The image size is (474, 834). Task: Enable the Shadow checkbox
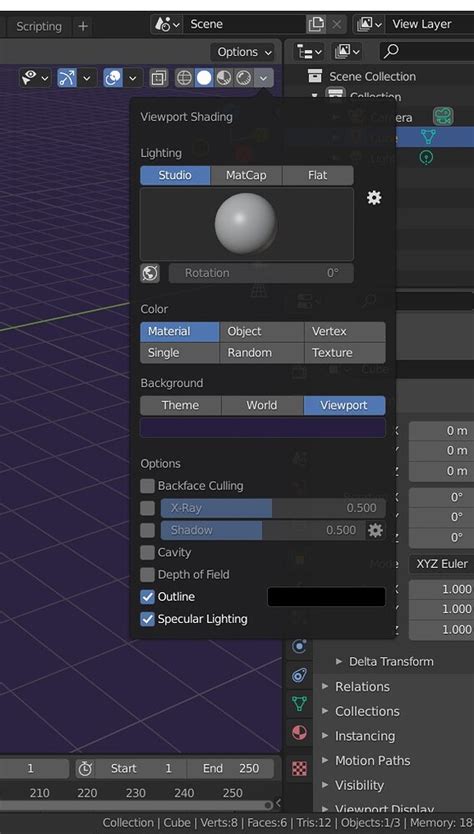coord(147,530)
